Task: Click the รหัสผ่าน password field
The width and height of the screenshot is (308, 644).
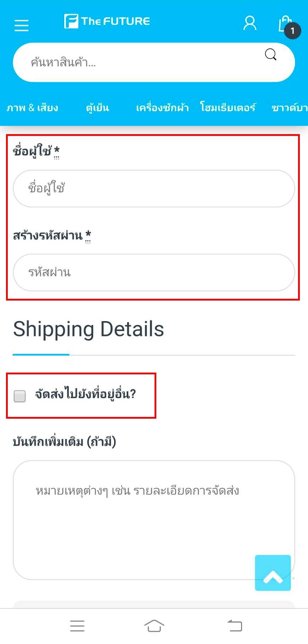Action: (x=154, y=273)
